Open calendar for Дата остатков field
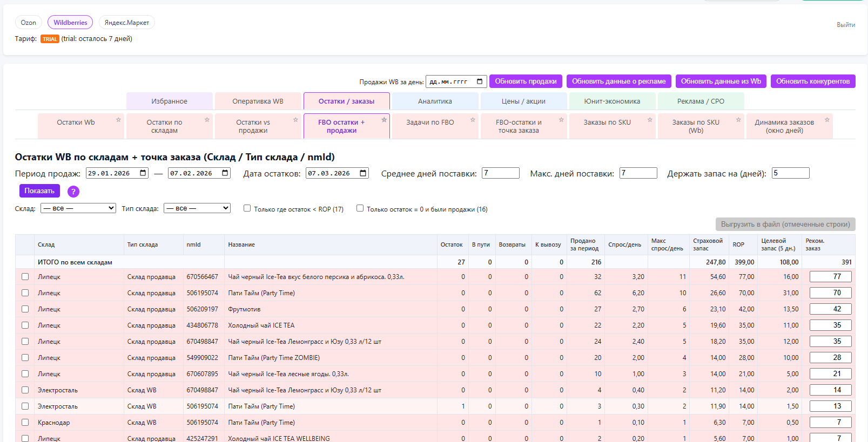The height and width of the screenshot is (442, 868). click(x=363, y=173)
